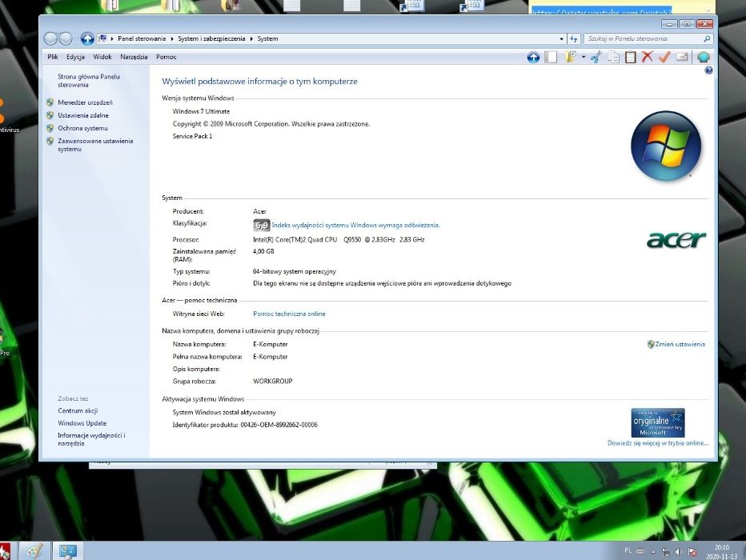Click the orange checkmark Properties icon

[x=664, y=57]
